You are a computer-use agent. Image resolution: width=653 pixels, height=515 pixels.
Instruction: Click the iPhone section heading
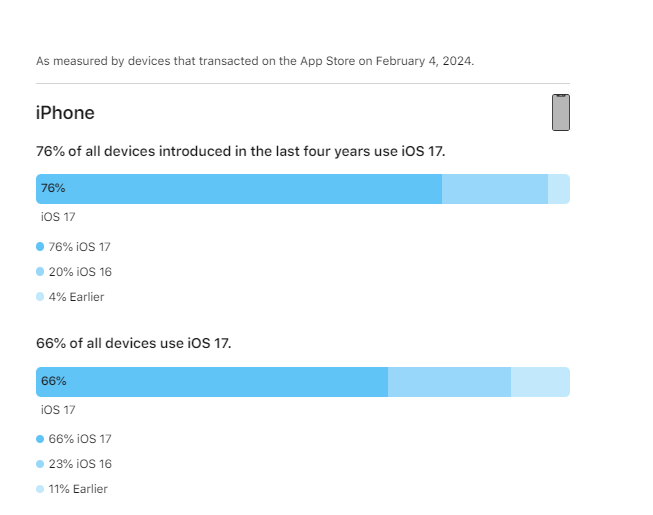(65, 113)
